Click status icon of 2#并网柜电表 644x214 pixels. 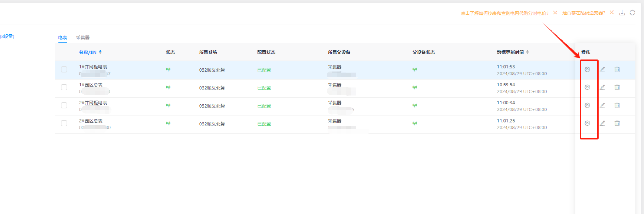tap(168, 105)
